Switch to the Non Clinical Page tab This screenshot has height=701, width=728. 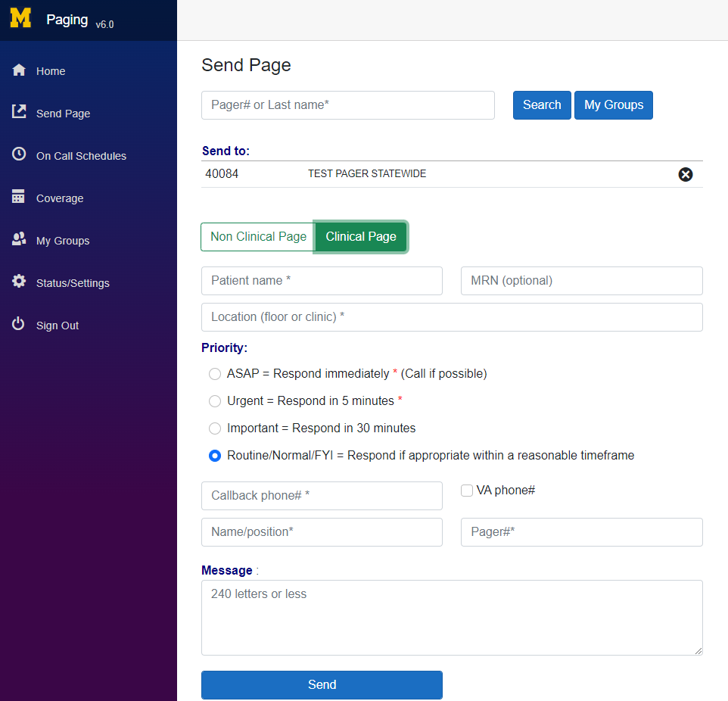[x=257, y=236]
